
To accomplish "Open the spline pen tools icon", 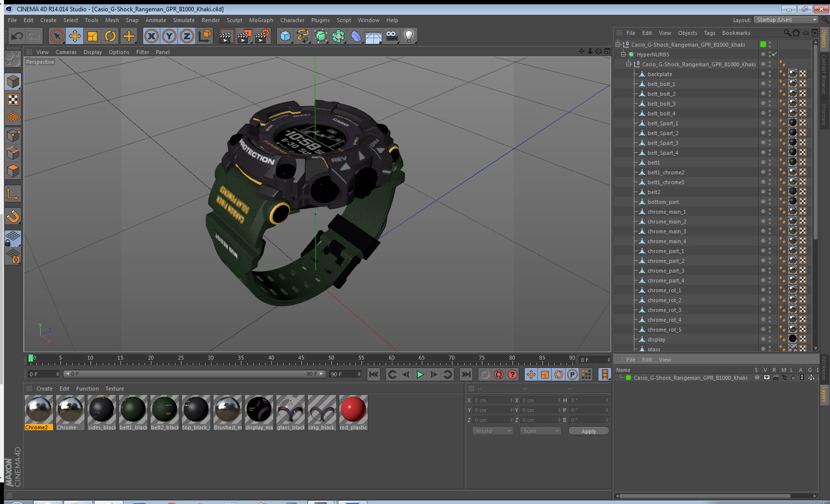I will 303,36.
